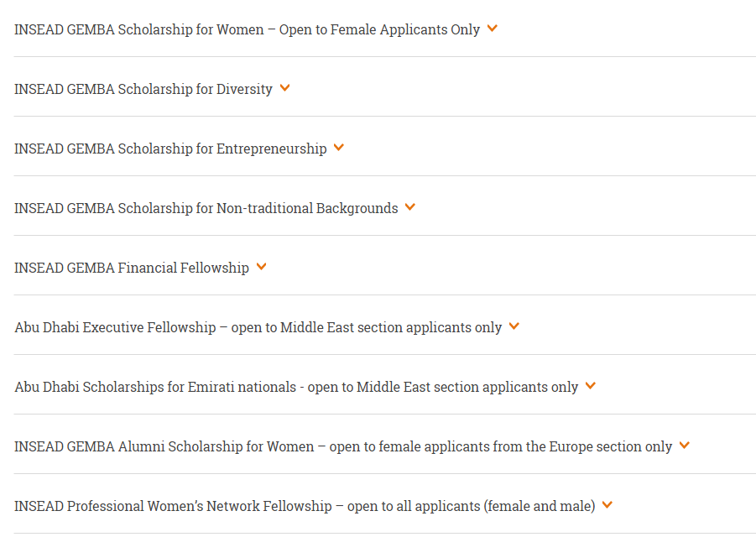Expand the Scholarship for Women chevron

(x=492, y=29)
